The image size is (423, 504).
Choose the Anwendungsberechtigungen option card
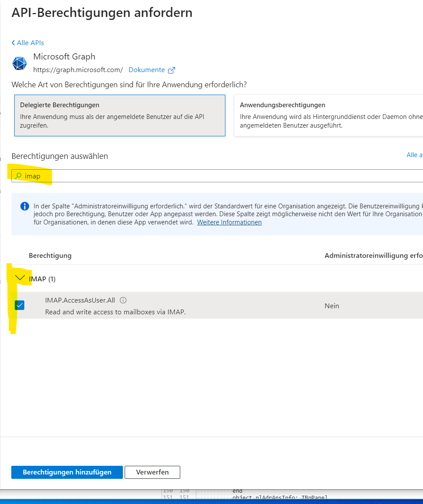328,115
